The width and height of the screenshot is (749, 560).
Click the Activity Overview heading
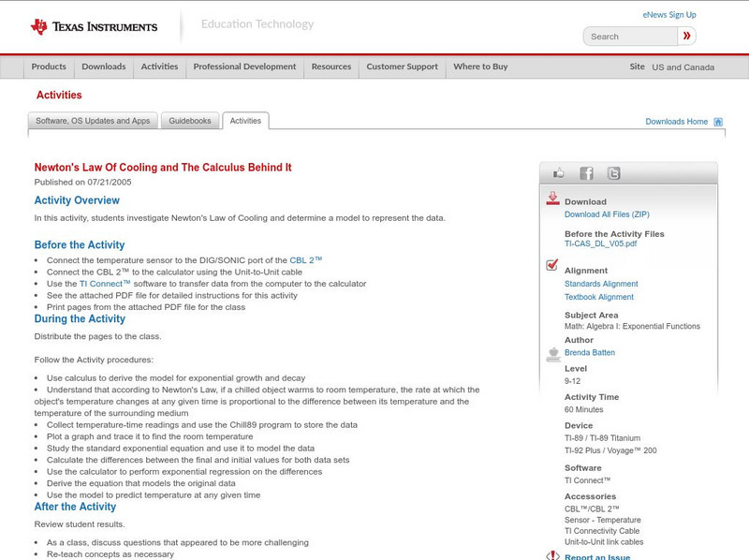coord(77,200)
